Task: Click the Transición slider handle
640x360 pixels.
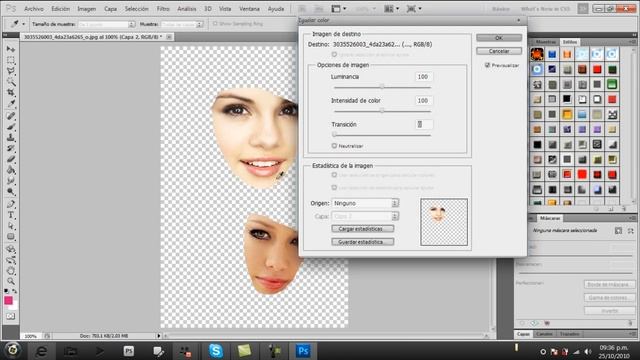Action: (x=334, y=134)
